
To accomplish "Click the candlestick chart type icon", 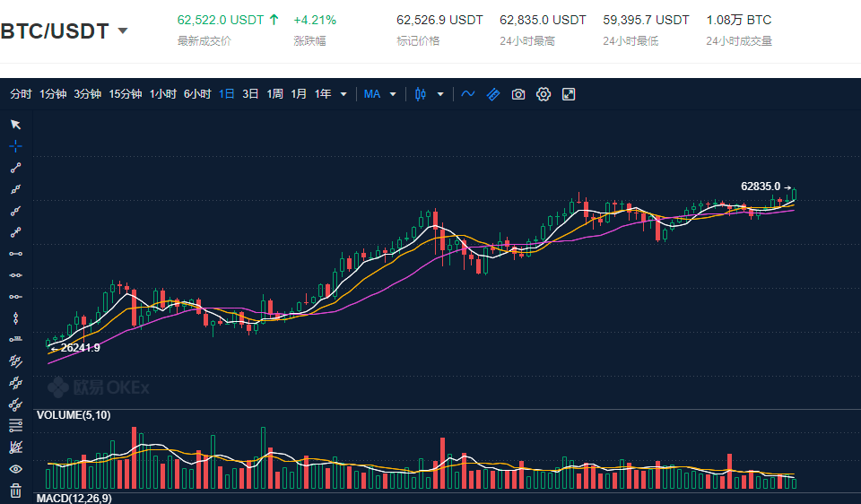I will [x=421, y=94].
